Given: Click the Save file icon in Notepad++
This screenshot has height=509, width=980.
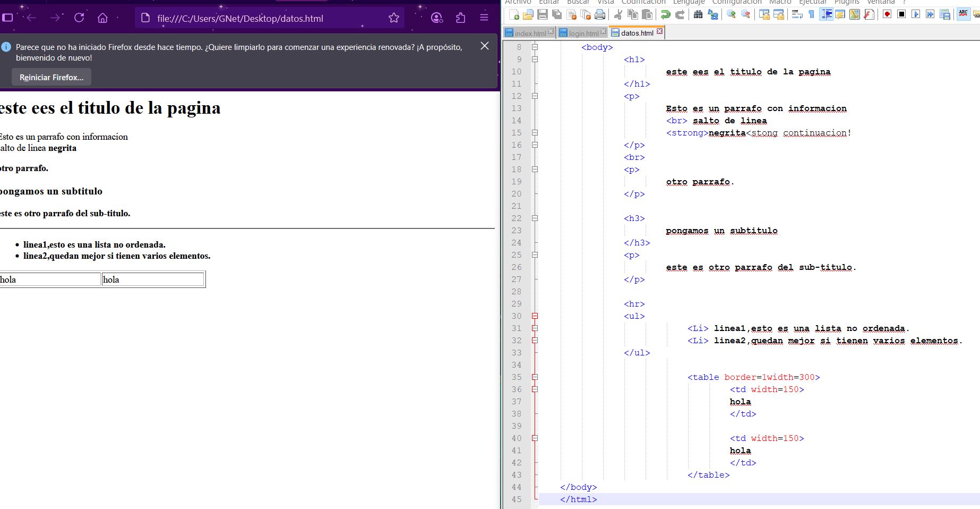Looking at the screenshot, I should 542,14.
